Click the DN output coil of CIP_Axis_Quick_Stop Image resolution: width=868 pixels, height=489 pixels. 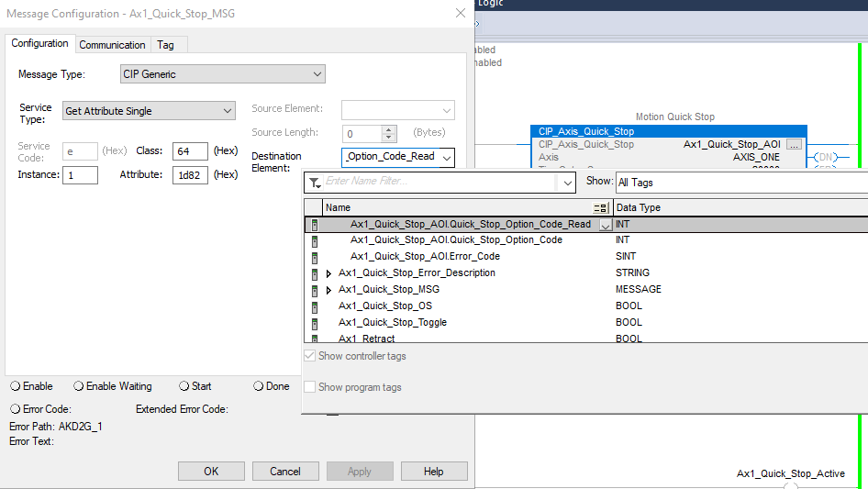[826, 157]
